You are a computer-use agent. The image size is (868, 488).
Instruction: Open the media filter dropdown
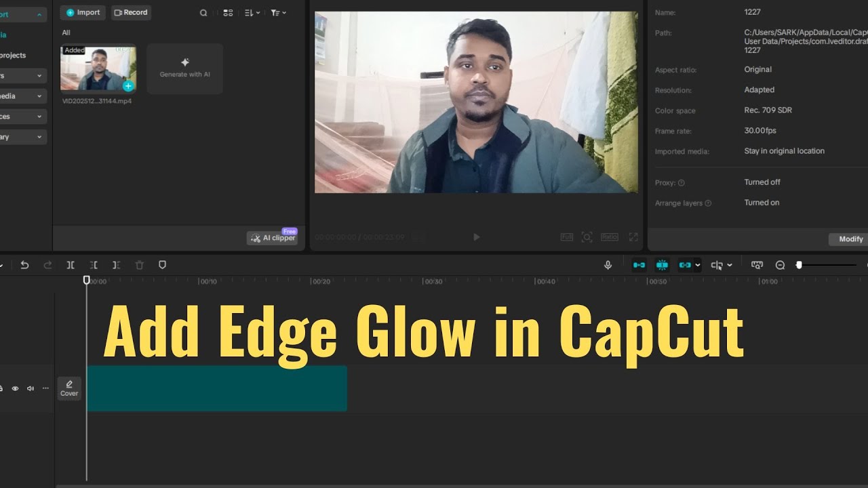tap(278, 13)
